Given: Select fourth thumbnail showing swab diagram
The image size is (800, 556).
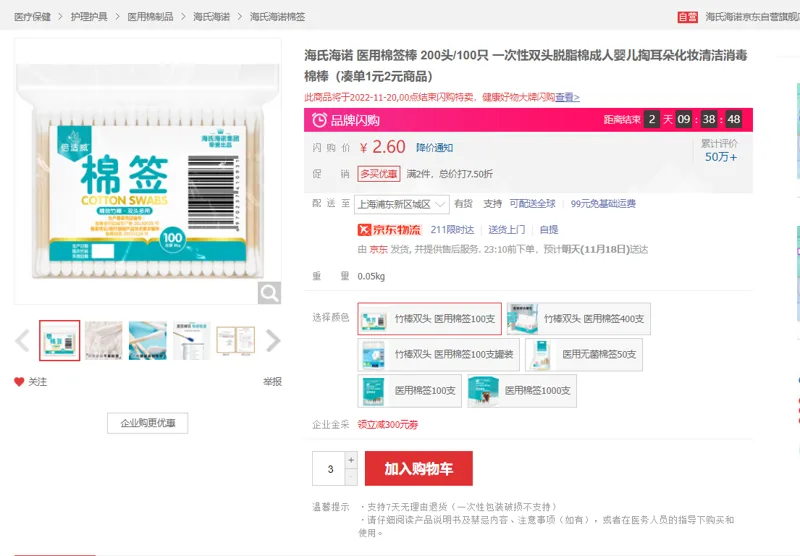Looking at the screenshot, I should [x=191, y=341].
